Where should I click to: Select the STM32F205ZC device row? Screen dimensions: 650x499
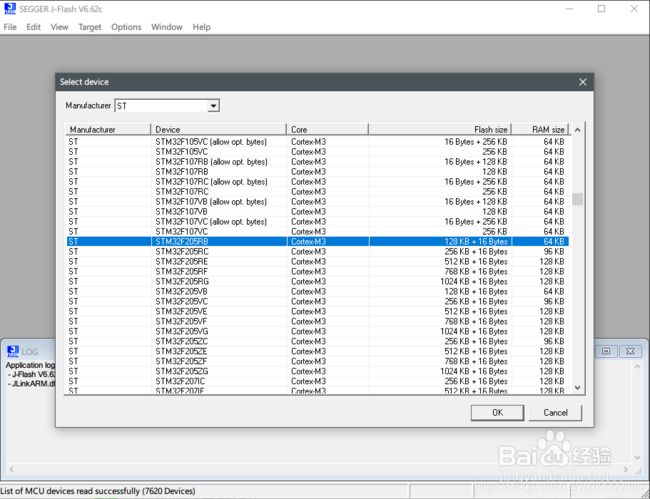point(318,341)
